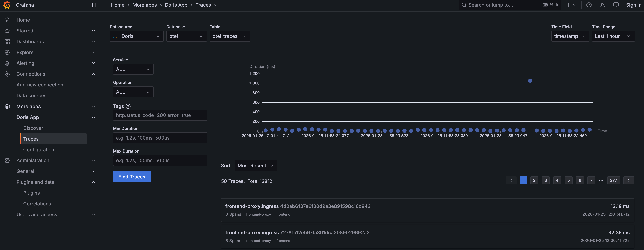Expand the Alerting section chevron
This screenshot has width=644, height=250.
[93, 63]
